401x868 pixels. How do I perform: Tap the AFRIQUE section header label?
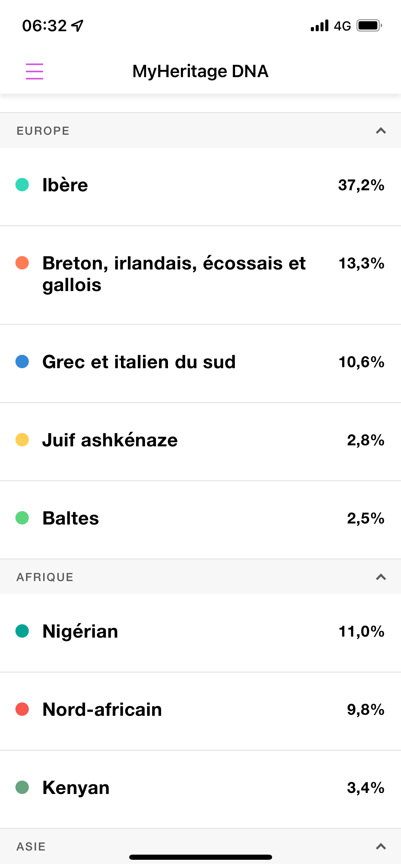tap(45, 577)
